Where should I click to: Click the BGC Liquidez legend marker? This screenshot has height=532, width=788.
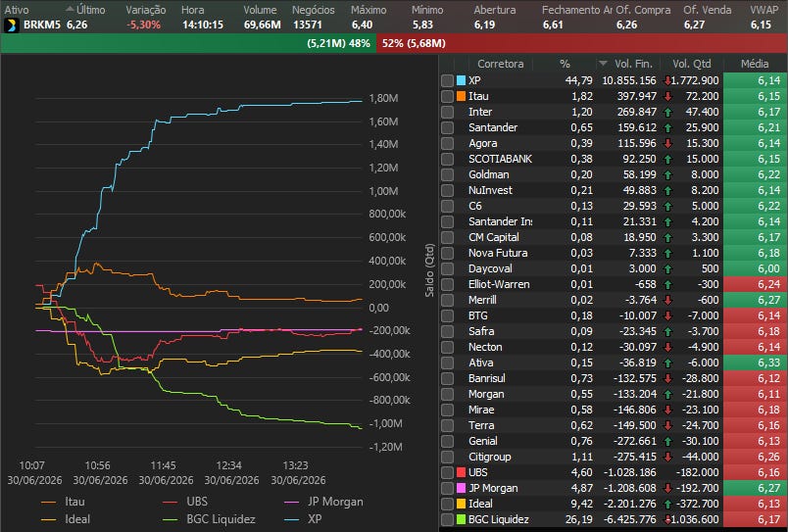point(171,519)
